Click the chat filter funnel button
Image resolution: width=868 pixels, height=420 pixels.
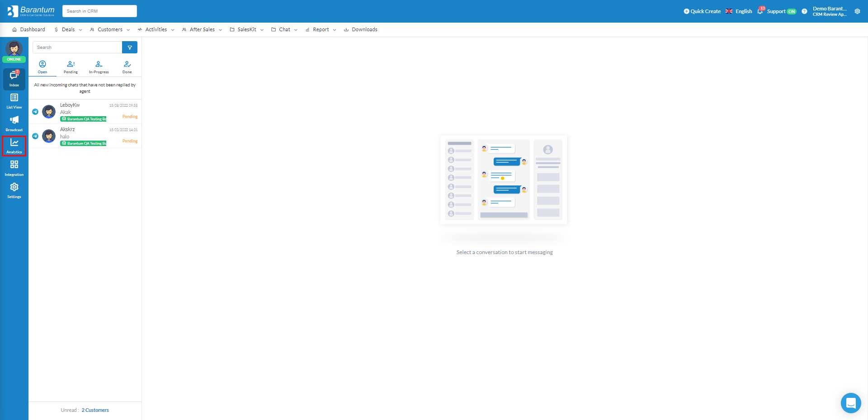click(x=130, y=47)
